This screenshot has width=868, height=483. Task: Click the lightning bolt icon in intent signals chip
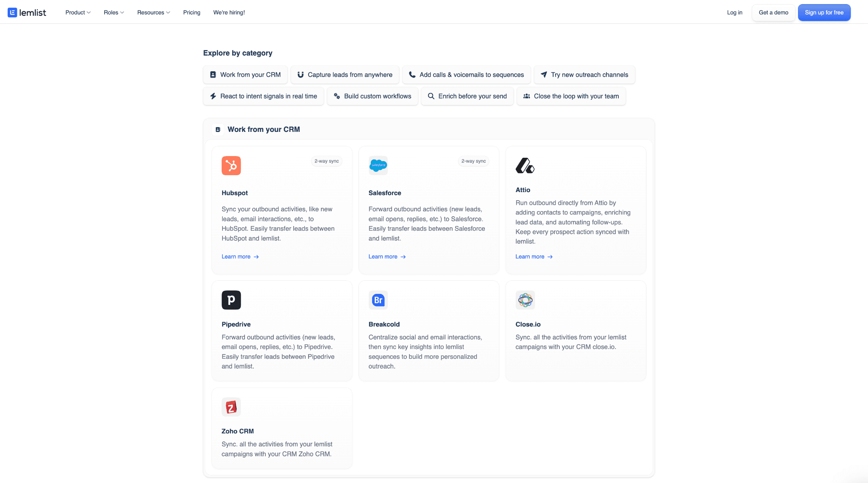(213, 96)
